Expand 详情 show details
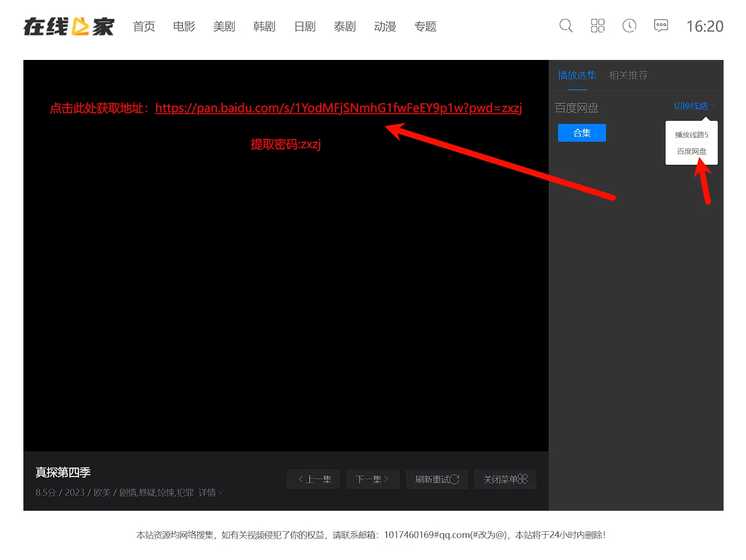The image size is (746, 560). [x=211, y=493]
